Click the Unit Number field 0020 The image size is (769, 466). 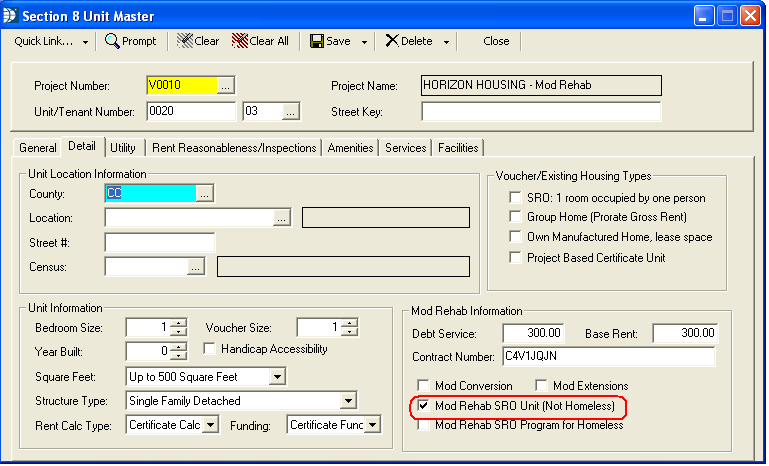click(x=191, y=111)
